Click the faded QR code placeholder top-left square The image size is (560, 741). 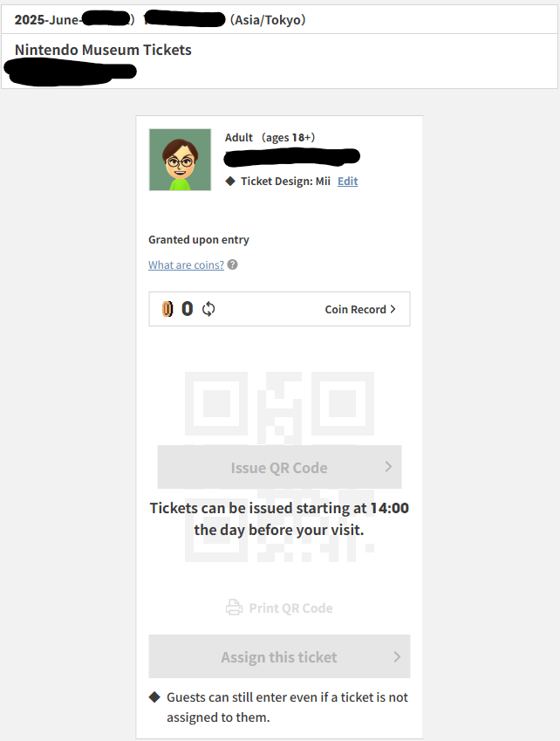point(216,403)
